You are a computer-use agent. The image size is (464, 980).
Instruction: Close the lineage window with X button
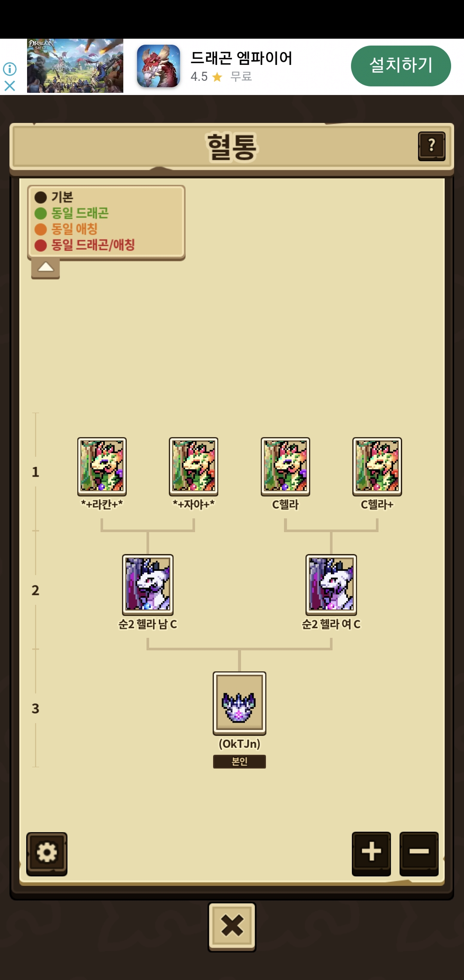pos(232,927)
